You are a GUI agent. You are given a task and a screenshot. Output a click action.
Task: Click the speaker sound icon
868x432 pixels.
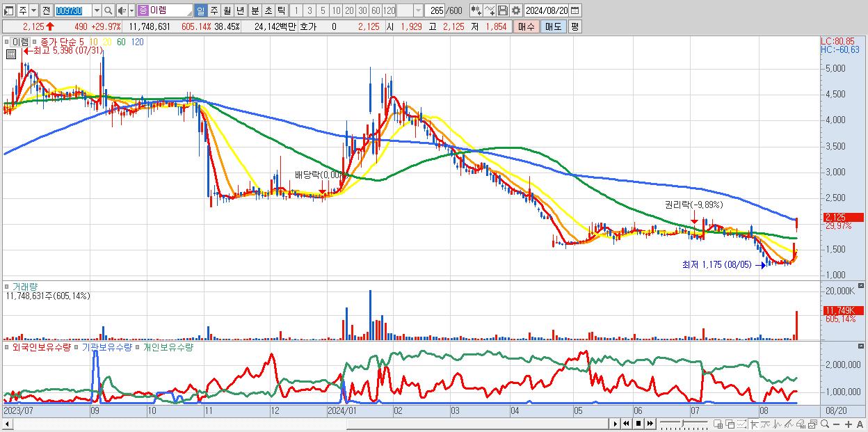[x=122, y=10]
